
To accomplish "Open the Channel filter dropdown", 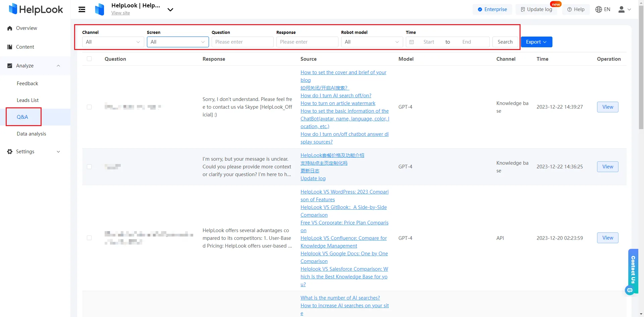I will pyautogui.click(x=113, y=42).
